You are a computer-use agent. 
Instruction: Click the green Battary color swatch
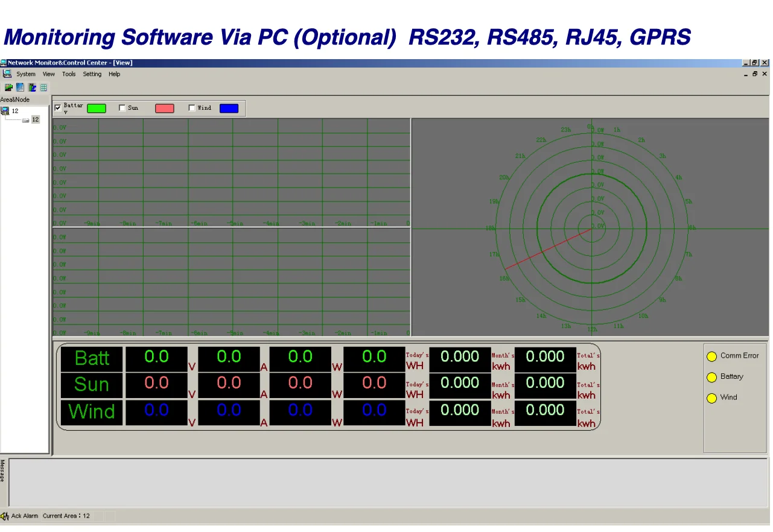tap(97, 109)
